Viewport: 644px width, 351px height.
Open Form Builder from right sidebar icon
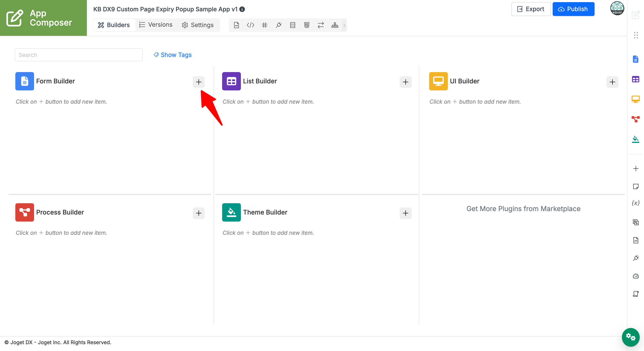pyautogui.click(x=635, y=59)
